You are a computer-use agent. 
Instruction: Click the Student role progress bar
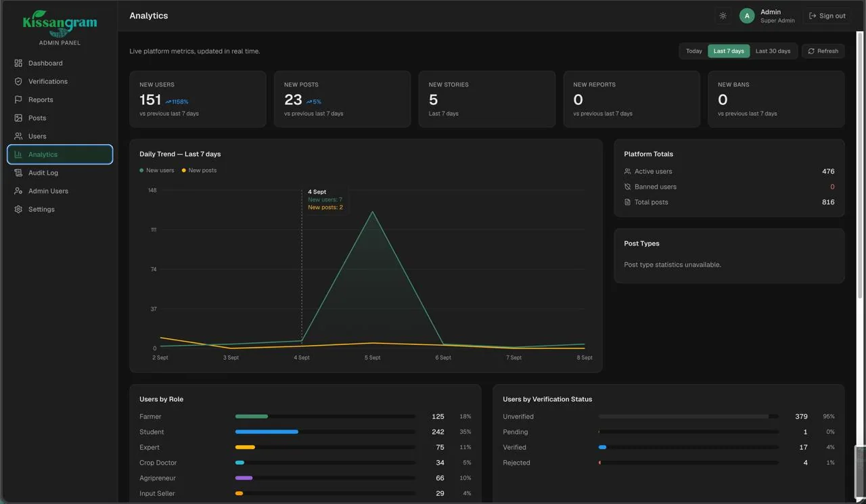tap(325, 432)
